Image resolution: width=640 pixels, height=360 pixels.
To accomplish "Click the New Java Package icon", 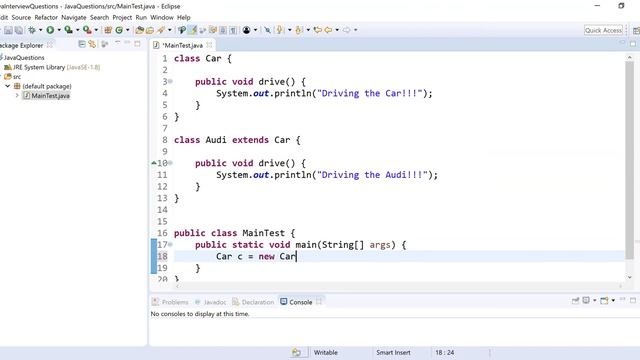I will [108, 30].
